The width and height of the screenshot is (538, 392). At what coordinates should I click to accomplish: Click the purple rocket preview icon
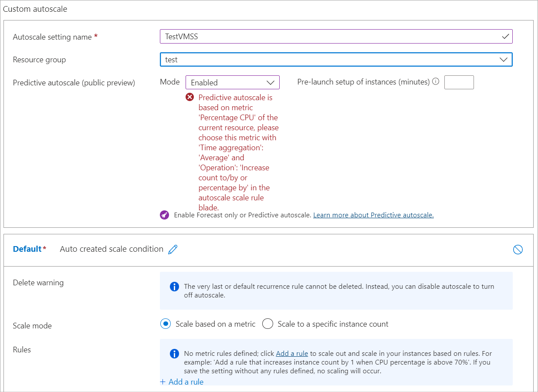(164, 215)
